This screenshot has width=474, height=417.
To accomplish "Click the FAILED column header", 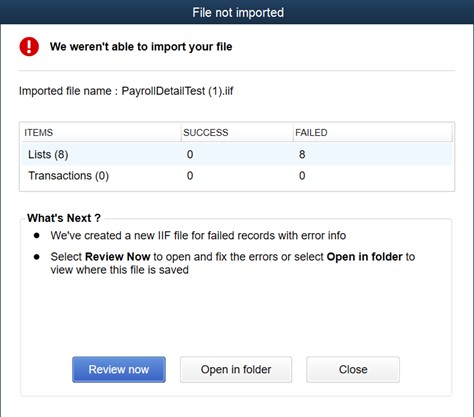I will point(373,133).
